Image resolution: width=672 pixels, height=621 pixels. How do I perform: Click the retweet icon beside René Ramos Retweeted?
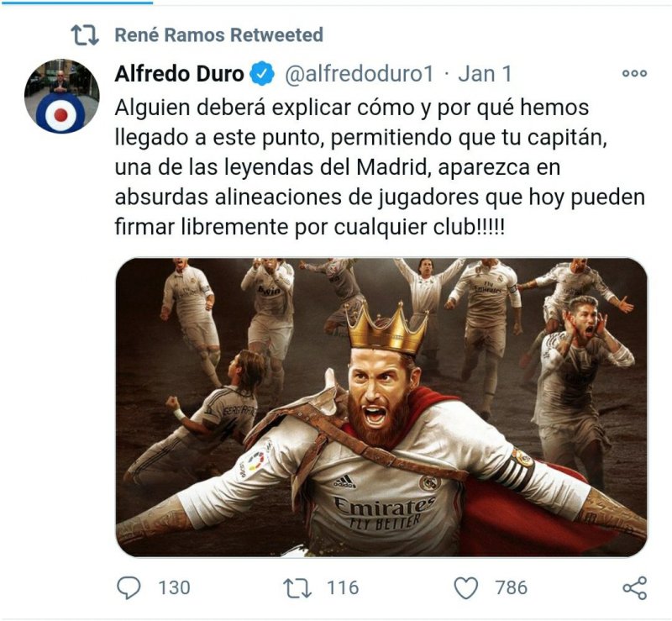85,35
